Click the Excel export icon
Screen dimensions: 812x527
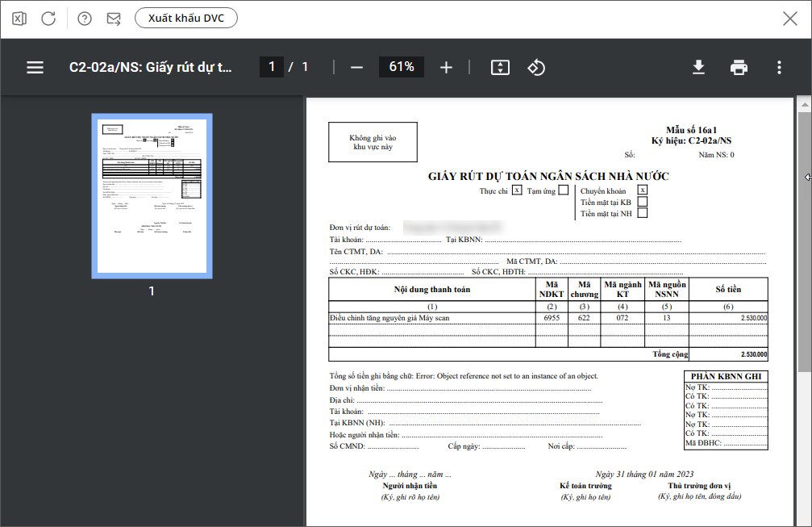point(19,19)
